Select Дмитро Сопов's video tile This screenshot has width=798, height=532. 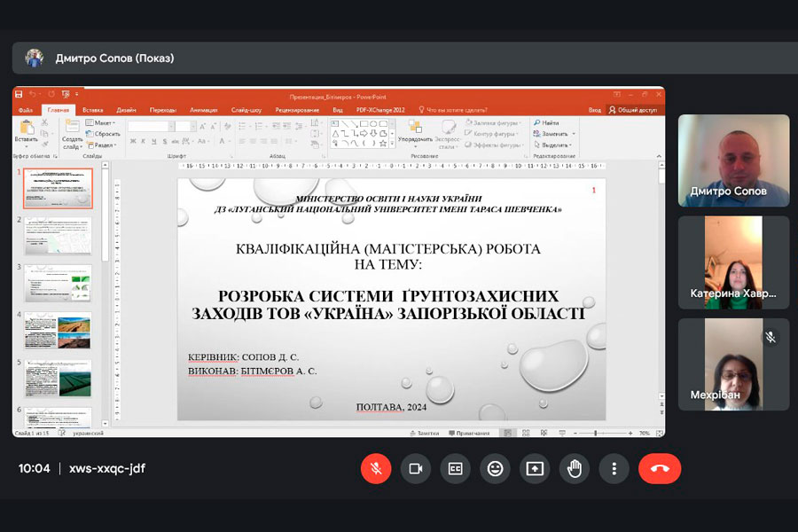click(x=733, y=160)
